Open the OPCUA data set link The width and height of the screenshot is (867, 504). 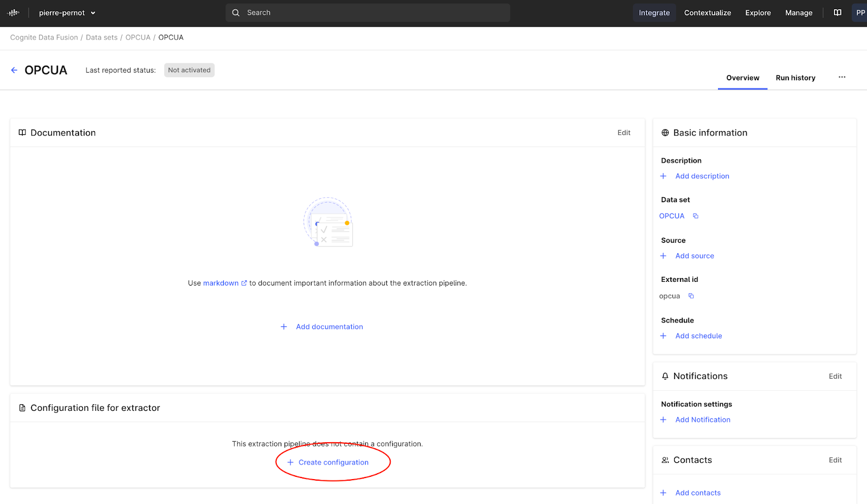point(672,216)
